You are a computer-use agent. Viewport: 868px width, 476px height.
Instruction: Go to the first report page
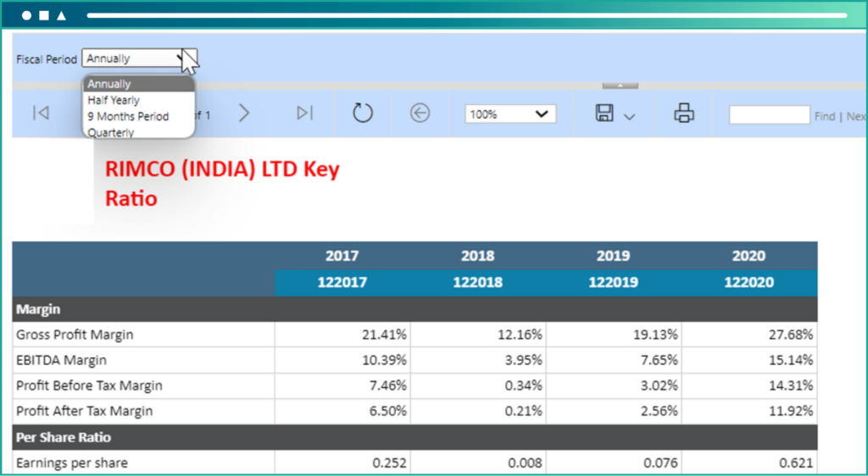tap(40, 113)
